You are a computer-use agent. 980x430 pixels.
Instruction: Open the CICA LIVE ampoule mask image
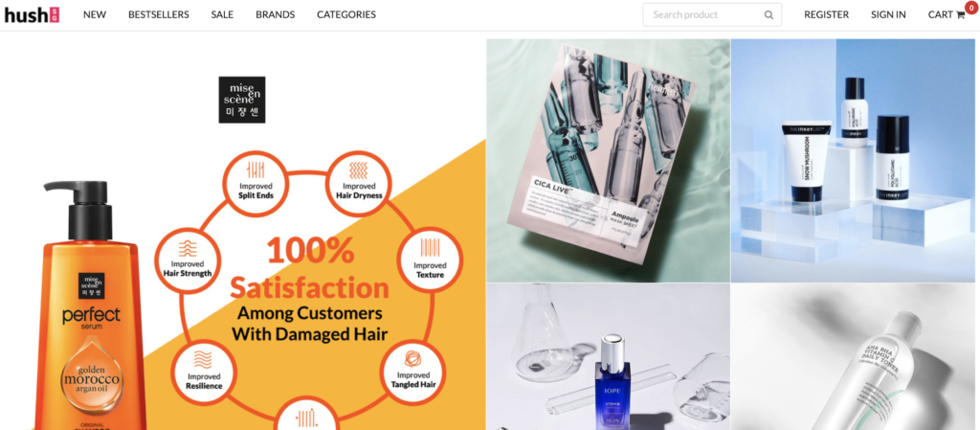pos(608,161)
